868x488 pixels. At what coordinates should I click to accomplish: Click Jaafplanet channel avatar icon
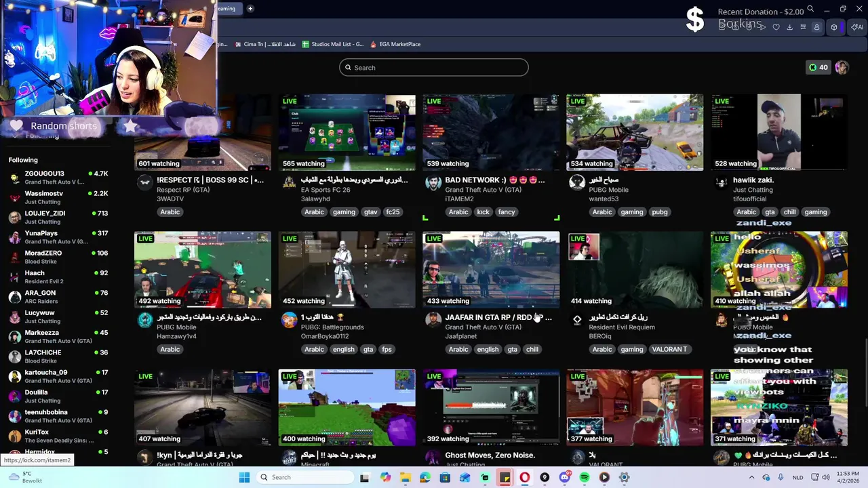(433, 320)
